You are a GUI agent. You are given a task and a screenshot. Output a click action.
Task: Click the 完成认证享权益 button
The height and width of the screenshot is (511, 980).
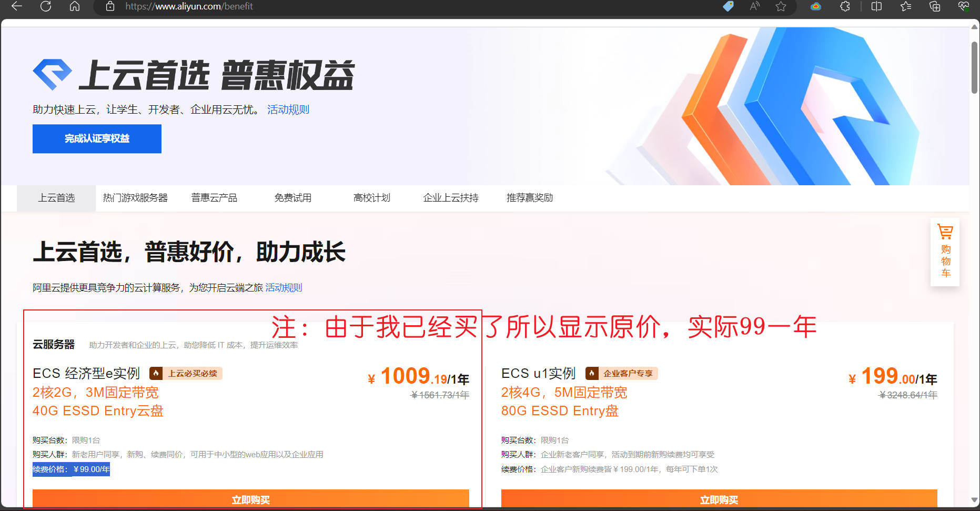click(x=97, y=138)
